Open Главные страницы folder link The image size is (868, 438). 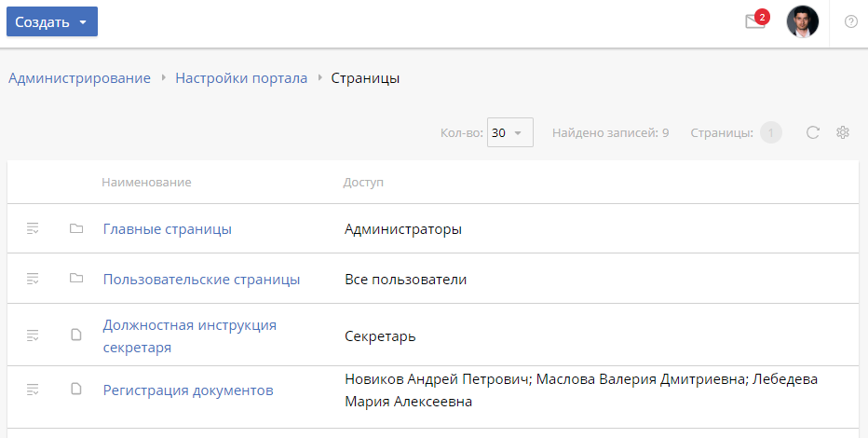click(168, 229)
